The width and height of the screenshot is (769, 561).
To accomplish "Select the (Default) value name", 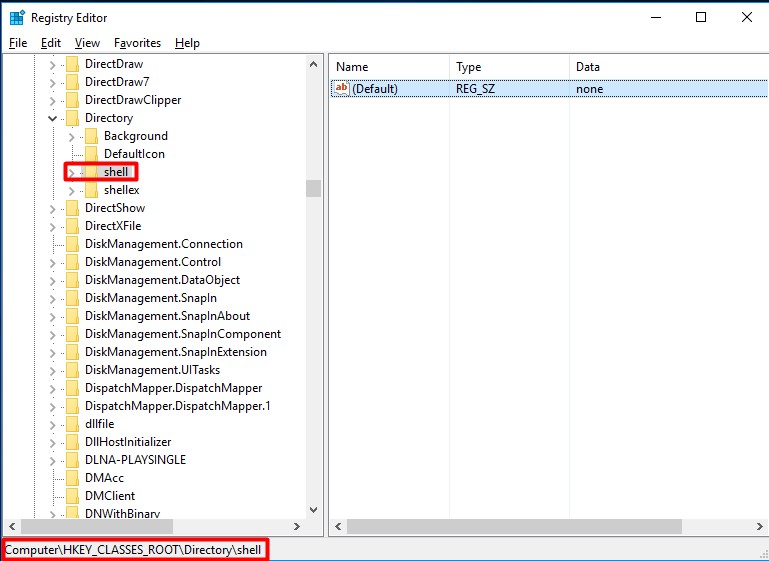I will (375, 89).
